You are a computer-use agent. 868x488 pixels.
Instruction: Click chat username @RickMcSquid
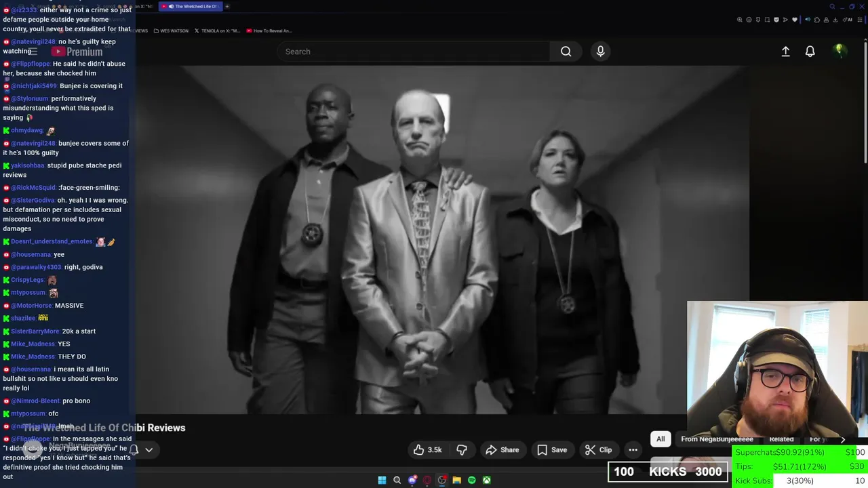33,188
